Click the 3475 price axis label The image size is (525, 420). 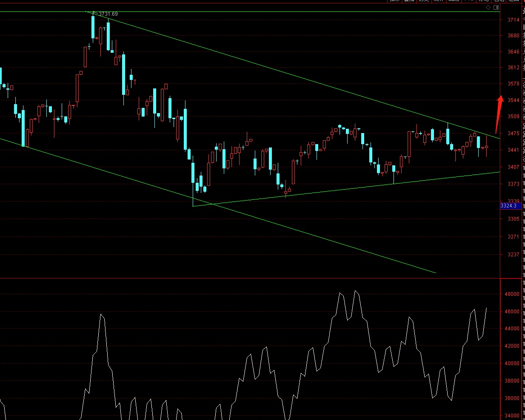[513, 133]
